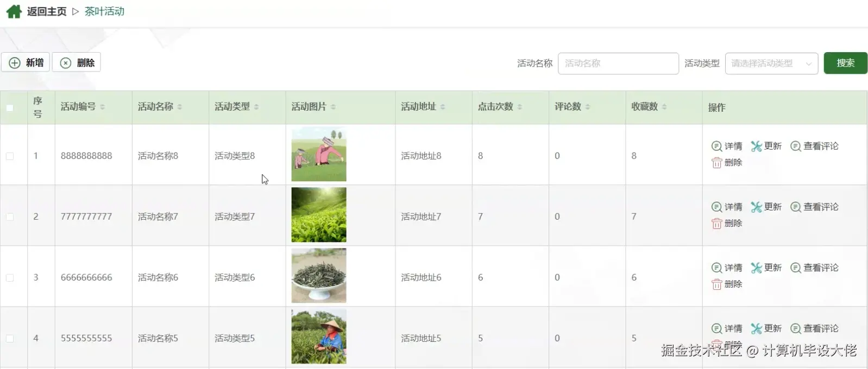Click the circled-x icon in toolbar 删除 button
868x369 pixels.
(66, 63)
